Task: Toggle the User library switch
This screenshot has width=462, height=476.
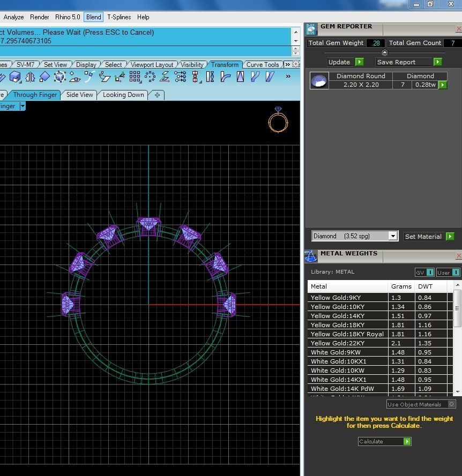Action: pos(448,273)
